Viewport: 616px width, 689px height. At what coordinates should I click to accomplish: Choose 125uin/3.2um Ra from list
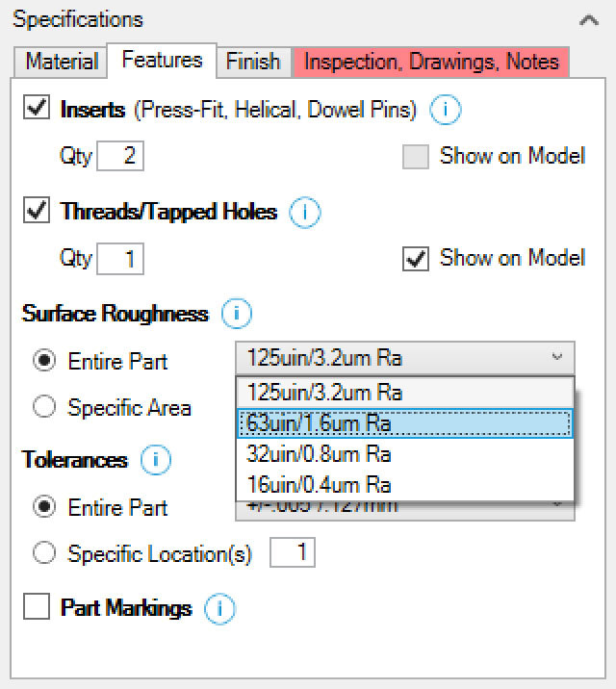[405, 393]
